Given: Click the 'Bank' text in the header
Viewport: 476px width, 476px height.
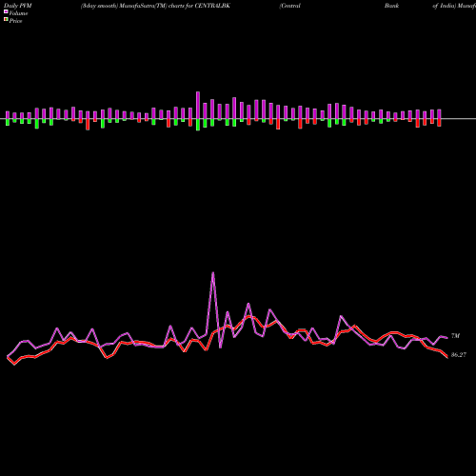Looking at the screenshot, I should [x=391, y=6].
